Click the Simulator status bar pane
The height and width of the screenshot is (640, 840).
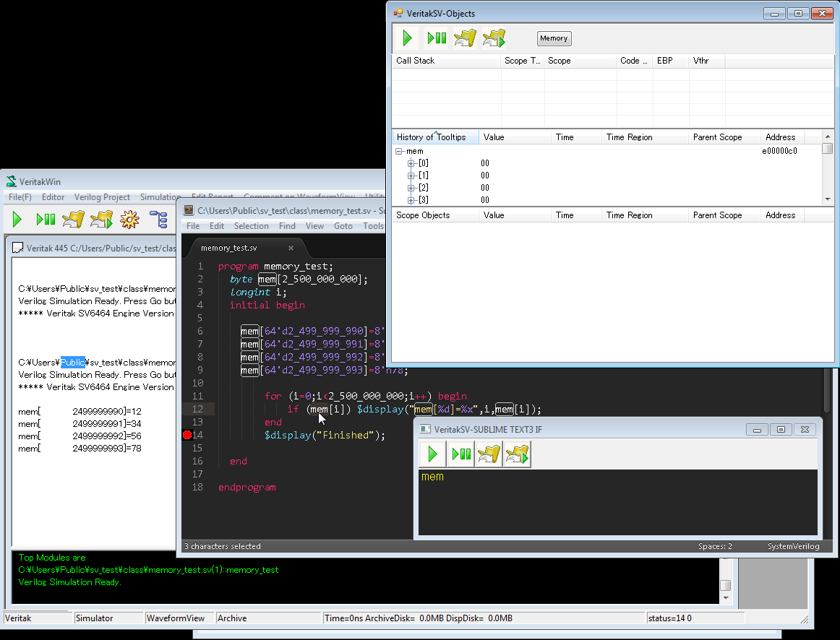point(108,618)
